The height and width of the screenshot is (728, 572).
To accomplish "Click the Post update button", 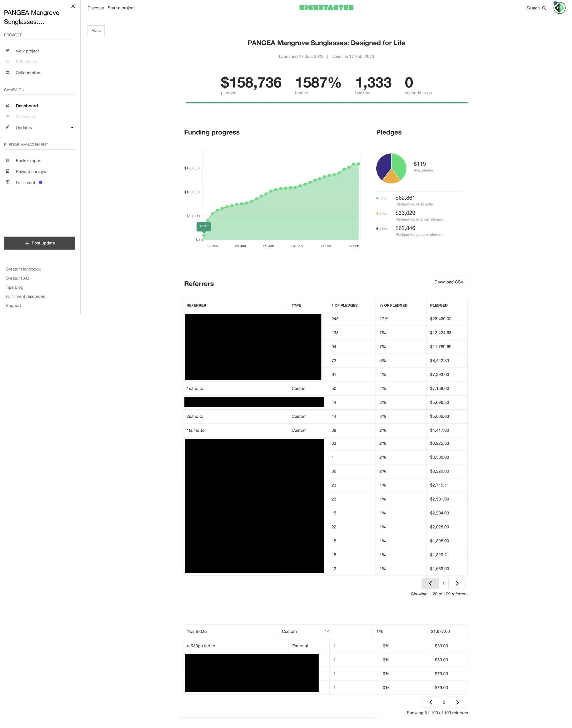I will click(39, 243).
